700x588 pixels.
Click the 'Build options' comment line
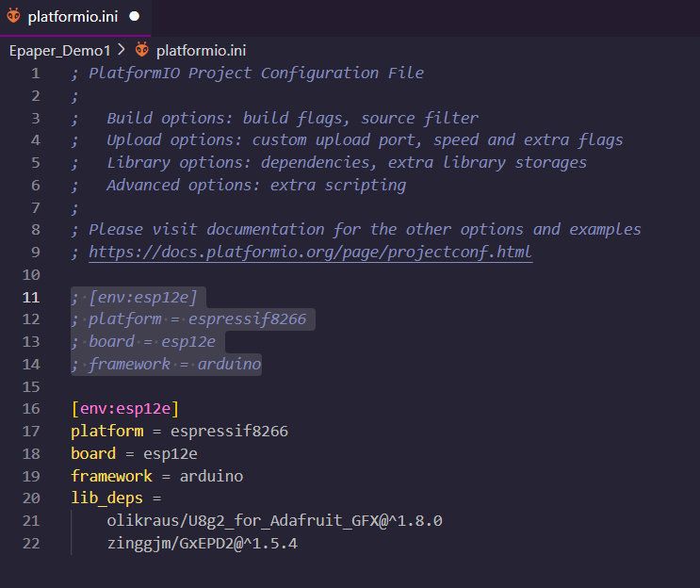[274, 119]
